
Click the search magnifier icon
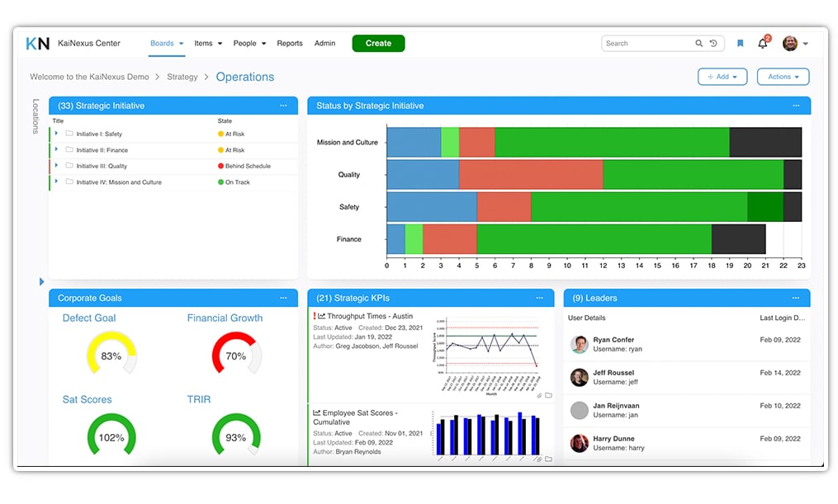pyautogui.click(x=699, y=44)
